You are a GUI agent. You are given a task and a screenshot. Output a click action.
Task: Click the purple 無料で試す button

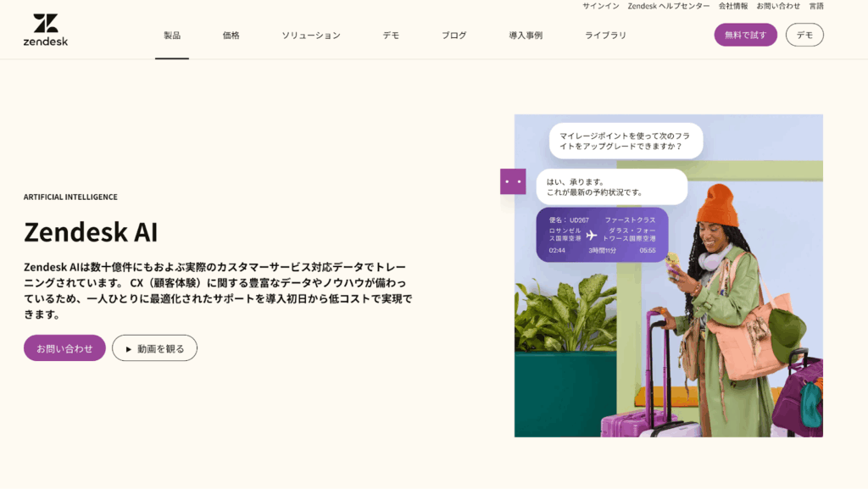click(x=745, y=35)
